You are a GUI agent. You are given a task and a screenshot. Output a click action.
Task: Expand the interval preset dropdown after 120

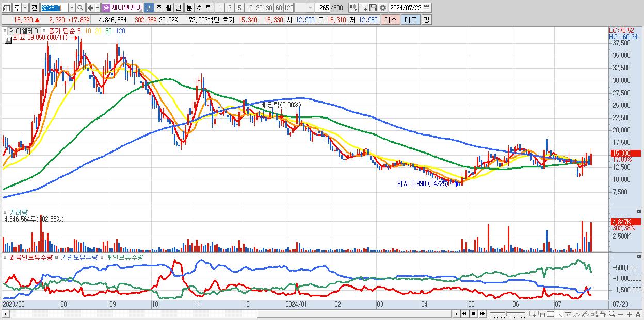310,8
